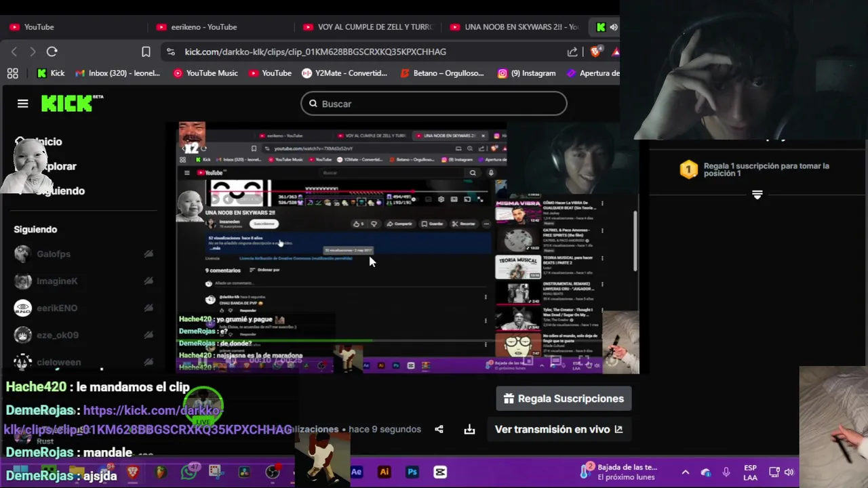The height and width of the screenshot is (488, 868).
Task: Launch Illustrator from the taskbar
Action: click(x=384, y=472)
